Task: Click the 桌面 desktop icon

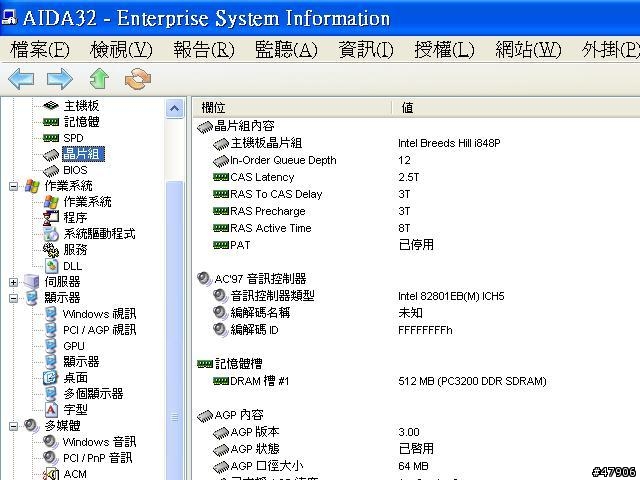Action: click(50, 378)
